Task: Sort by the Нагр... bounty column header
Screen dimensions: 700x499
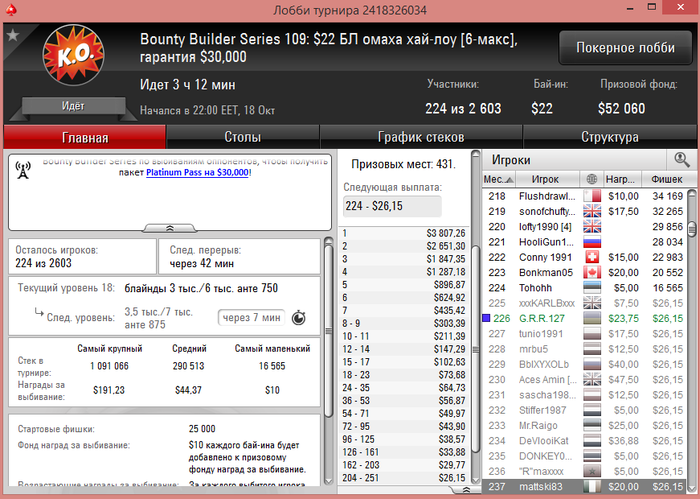Action: point(622,179)
